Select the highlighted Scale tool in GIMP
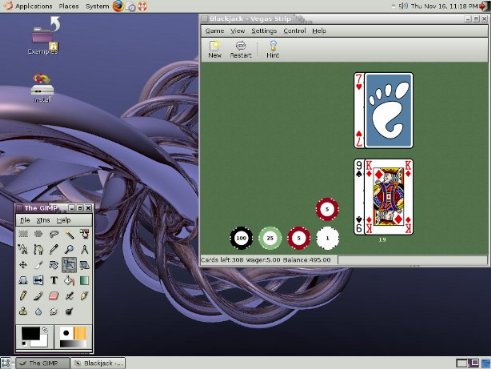This screenshot has width=491, height=369. point(69,265)
